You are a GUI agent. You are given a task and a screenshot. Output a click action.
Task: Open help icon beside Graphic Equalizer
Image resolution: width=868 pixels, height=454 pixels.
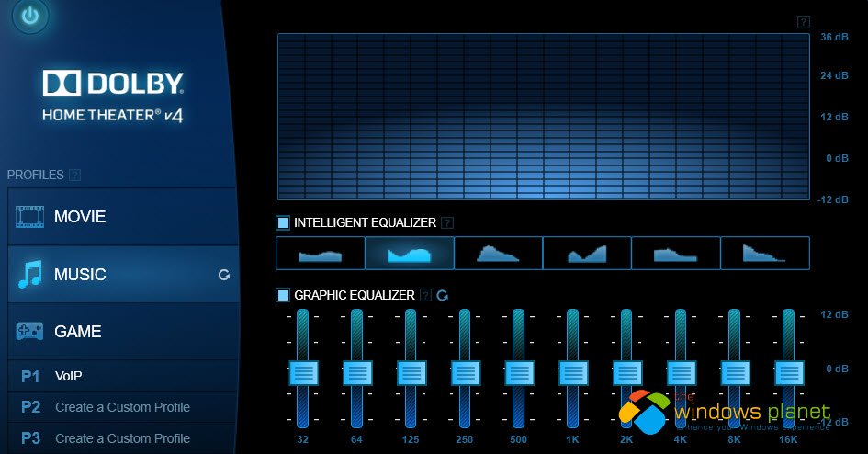tap(425, 295)
